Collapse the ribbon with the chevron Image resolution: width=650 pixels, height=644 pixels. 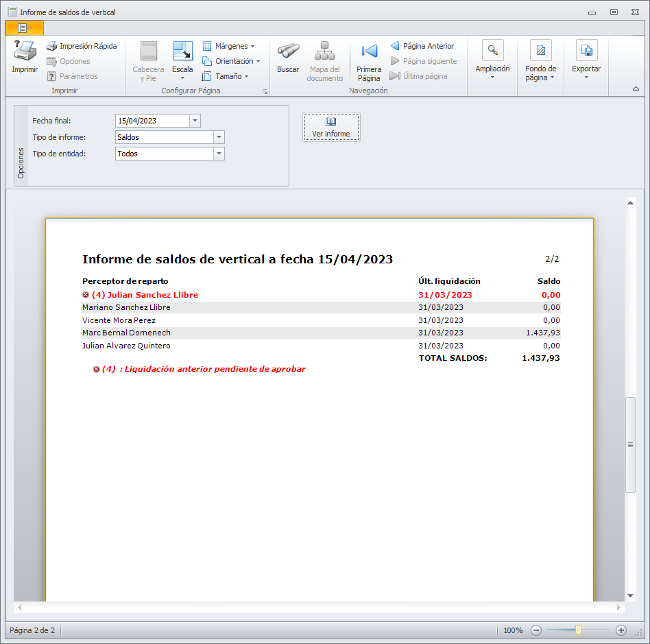[636, 89]
